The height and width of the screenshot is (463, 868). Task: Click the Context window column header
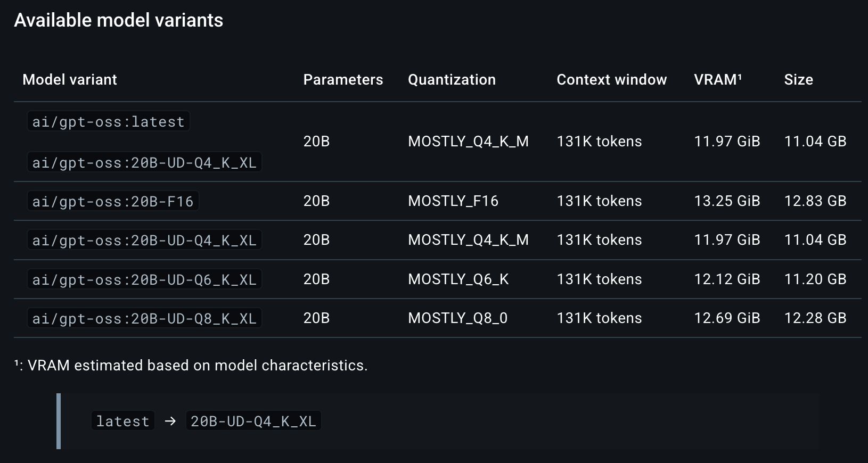tap(611, 80)
